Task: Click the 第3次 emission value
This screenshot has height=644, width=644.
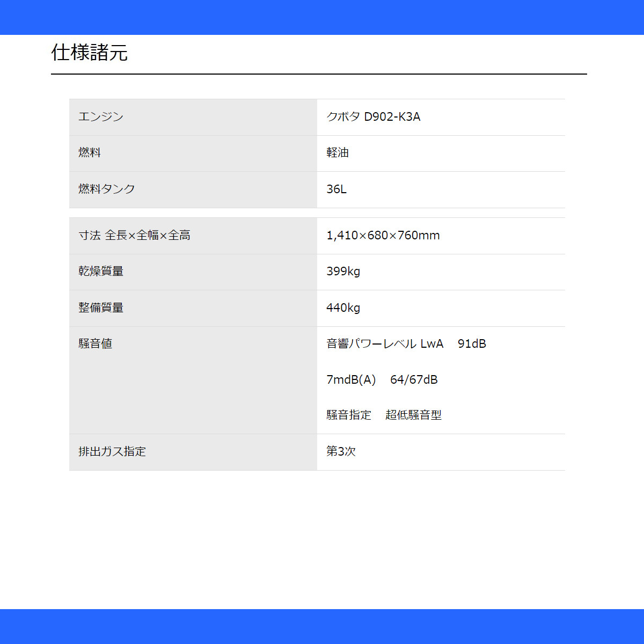Action: coord(341,451)
